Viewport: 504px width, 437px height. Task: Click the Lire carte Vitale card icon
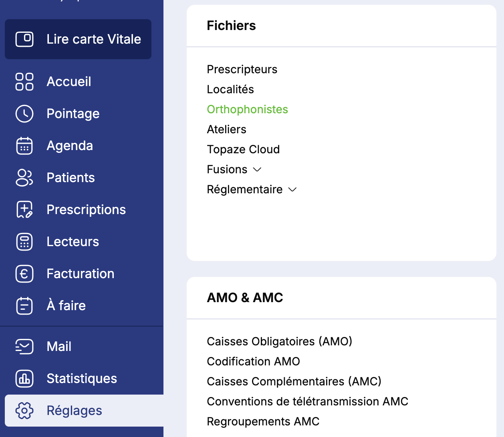24,39
